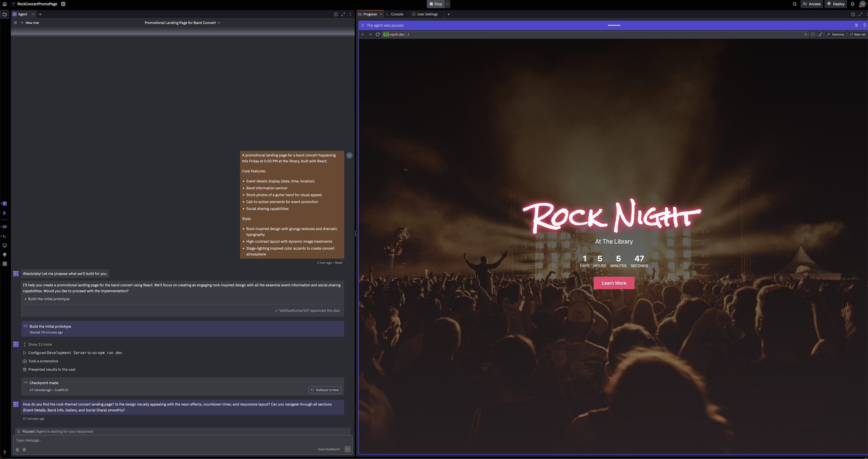
Task: Open the server panel icon beside RockConcertPromoPage
Action: (x=63, y=4)
